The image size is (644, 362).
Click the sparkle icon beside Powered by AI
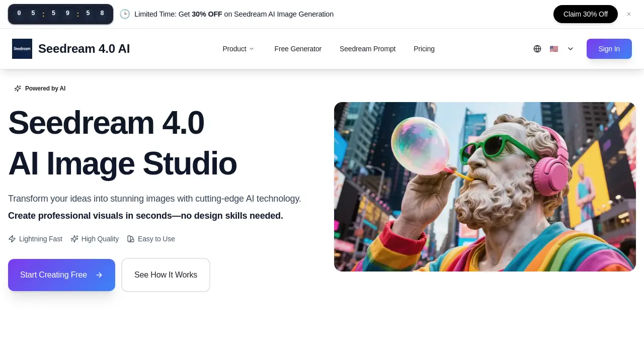pos(18,88)
